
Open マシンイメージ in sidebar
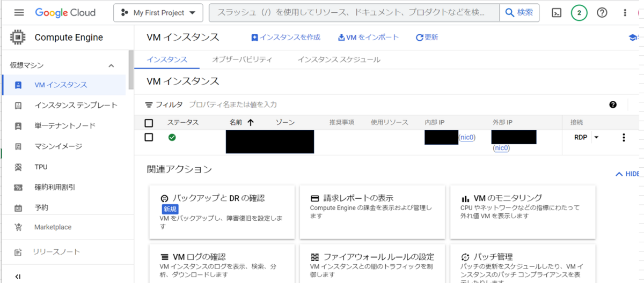coord(64,146)
